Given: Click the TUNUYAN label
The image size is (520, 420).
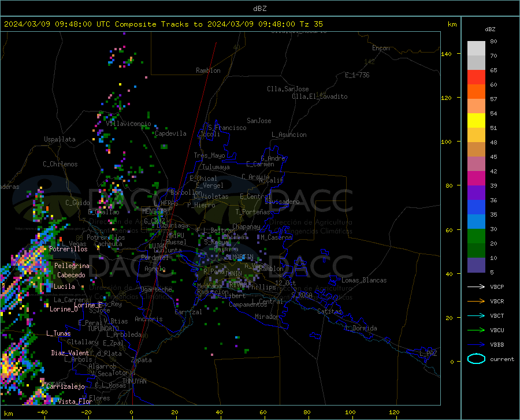Looking at the screenshot, I should click(134, 381).
